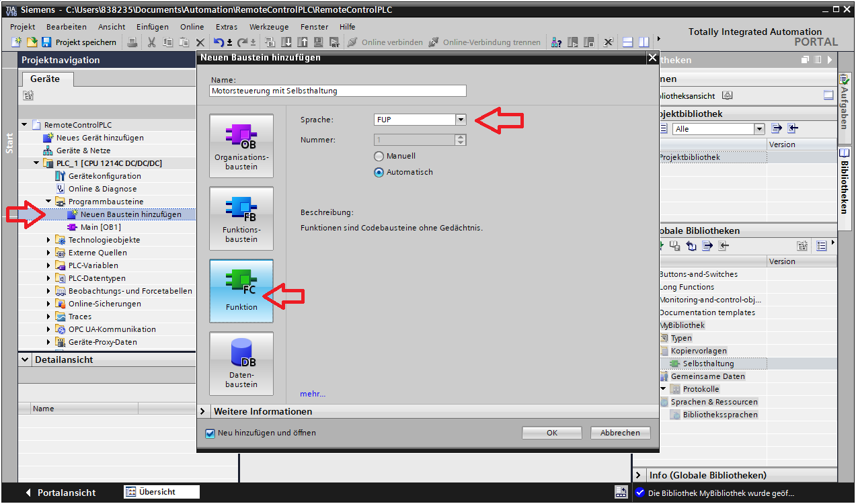Click the copy icon in the toolbar
856x504 pixels.
pos(167,42)
